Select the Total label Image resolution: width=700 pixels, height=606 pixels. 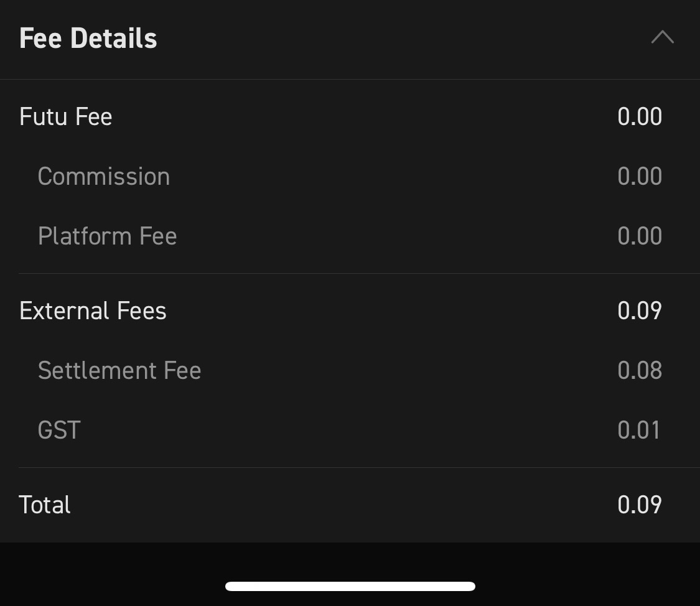pyautogui.click(x=45, y=505)
